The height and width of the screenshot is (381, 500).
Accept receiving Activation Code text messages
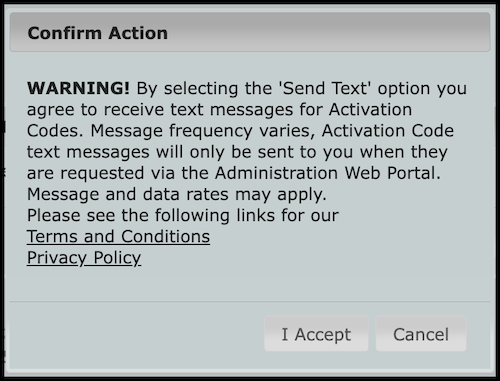point(316,334)
